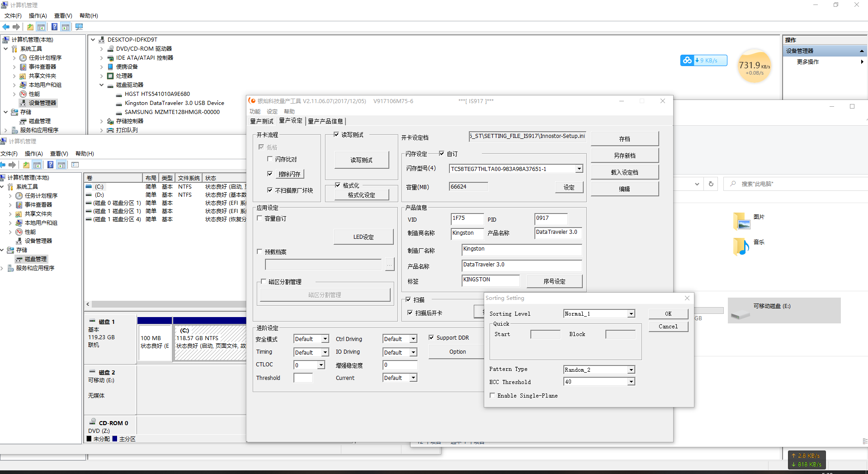
Task: Switch to 量产测试 tab
Action: click(262, 121)
